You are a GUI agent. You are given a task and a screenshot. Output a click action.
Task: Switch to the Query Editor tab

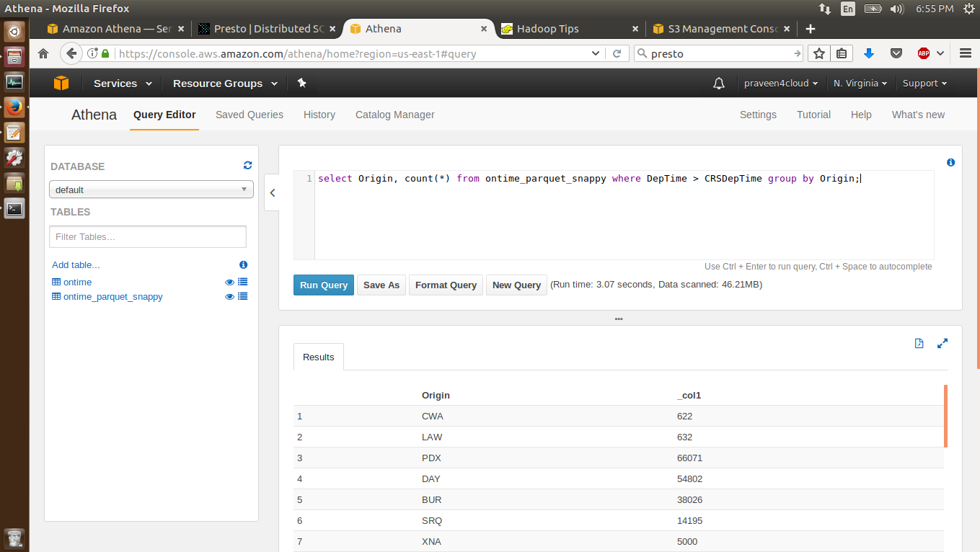[x=164, y=115]
